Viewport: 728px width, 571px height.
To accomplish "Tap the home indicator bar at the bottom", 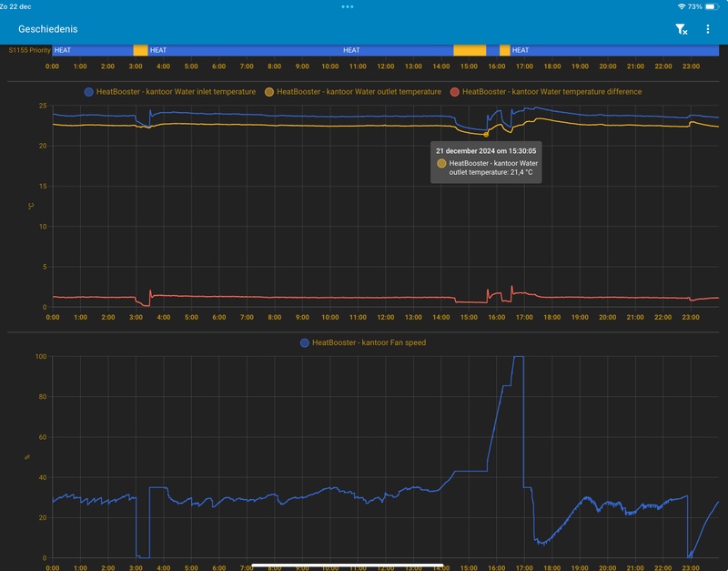I will coord(348,566).
